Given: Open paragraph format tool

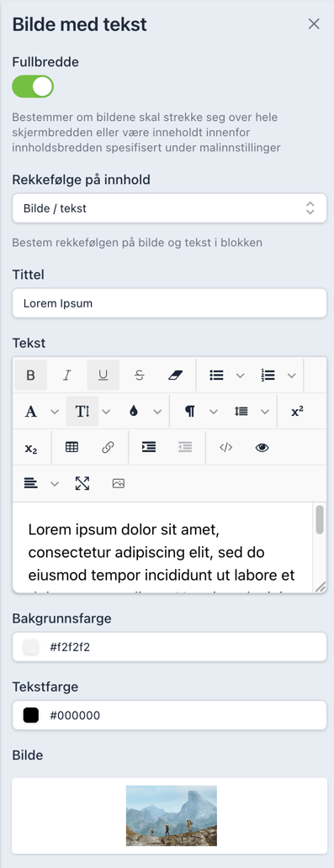Looking at the screenshot, I should click(189, 411).
